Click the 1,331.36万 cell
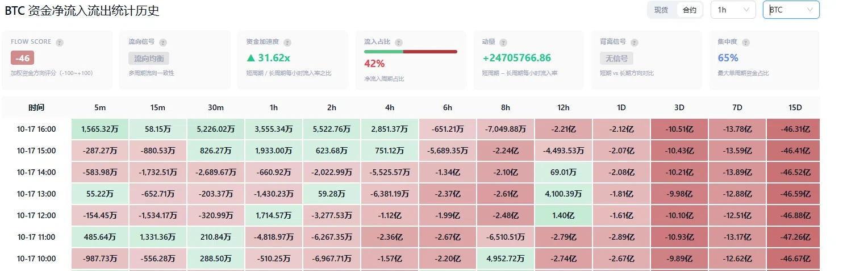The image size is (868, 271). click(158, 237)
